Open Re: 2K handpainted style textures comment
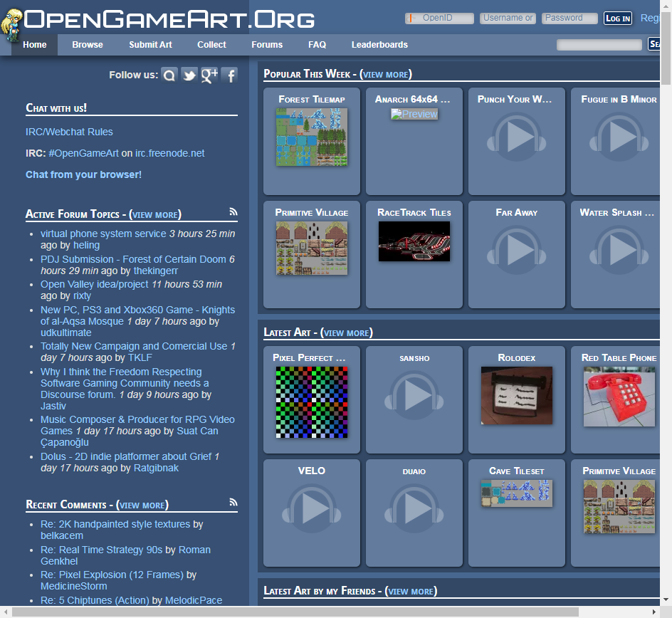 click(115, 525)
